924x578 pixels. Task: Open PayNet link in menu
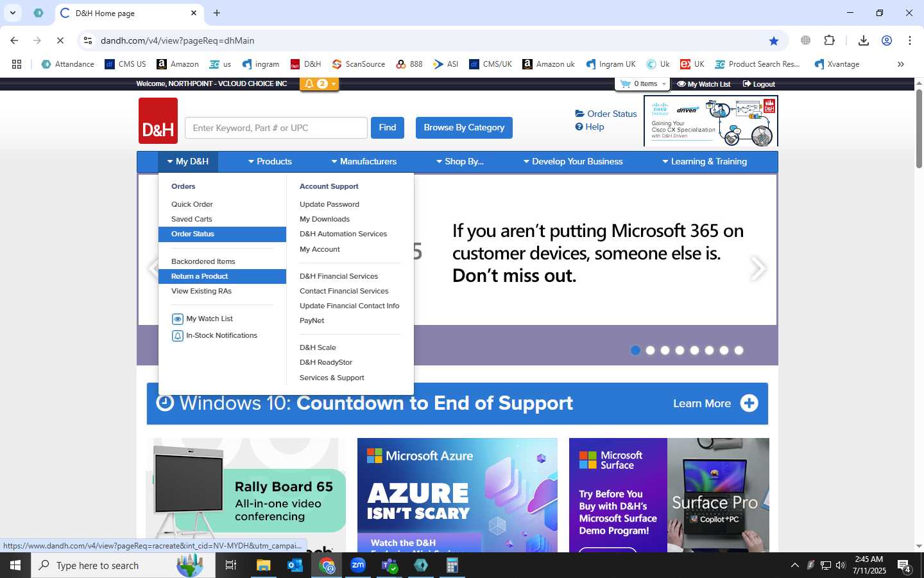click(312, 320)
